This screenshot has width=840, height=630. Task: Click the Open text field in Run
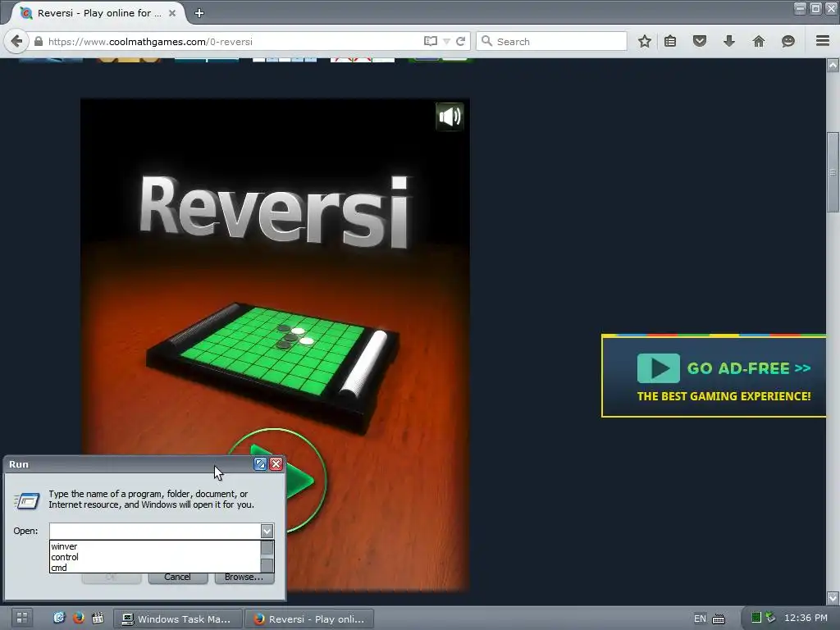tap(155, 531)
